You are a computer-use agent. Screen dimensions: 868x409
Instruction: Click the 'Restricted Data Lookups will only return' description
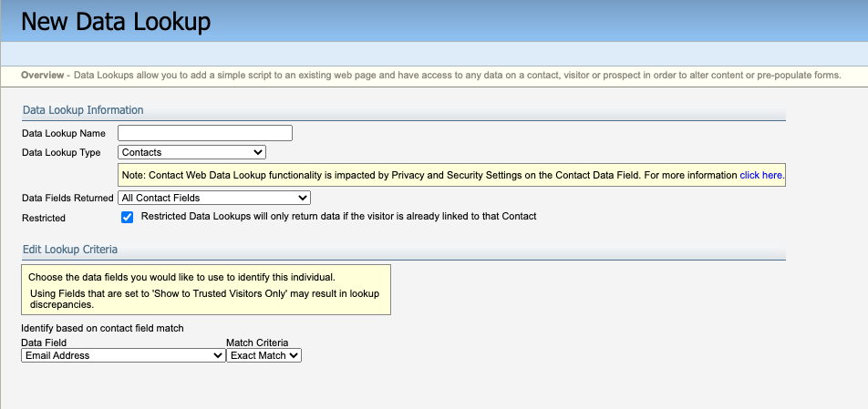(339, 216)
